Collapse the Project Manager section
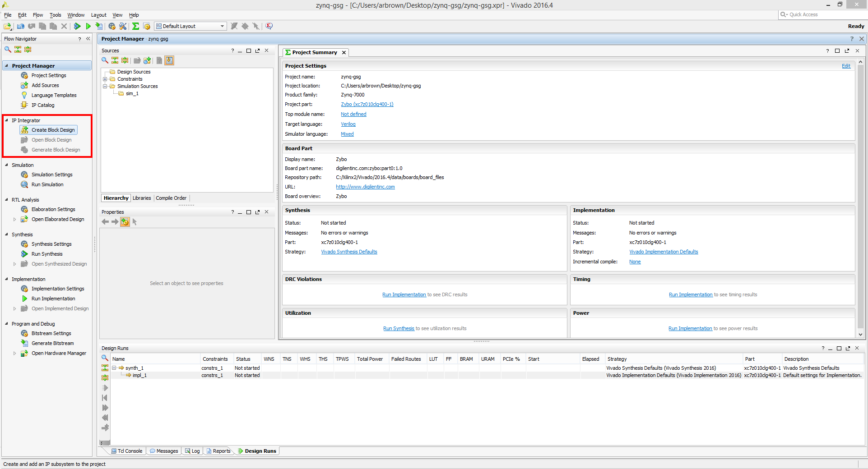Viewport: 868px width, 469px height. (x=6, y=66)
